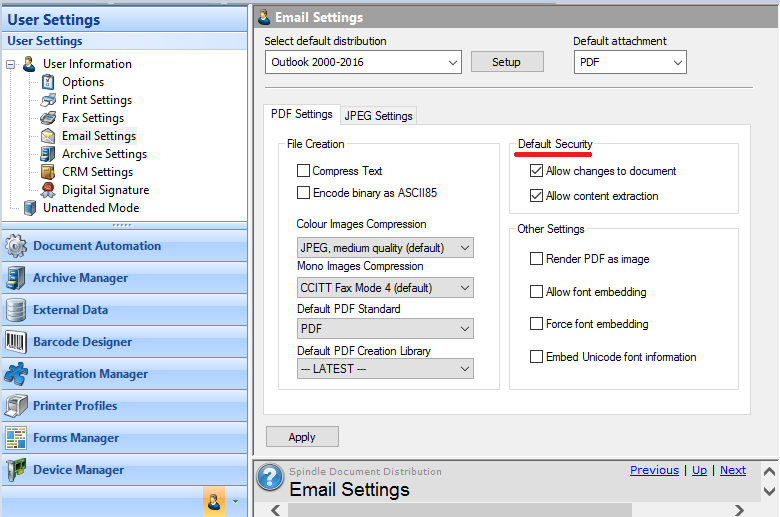Open the Device Manager section

pos(124,470)
